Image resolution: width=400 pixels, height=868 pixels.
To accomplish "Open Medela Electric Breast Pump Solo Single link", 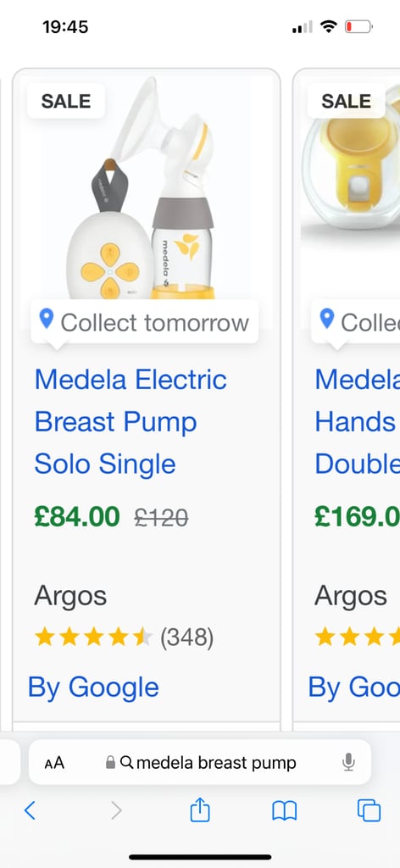I will 131,422.
